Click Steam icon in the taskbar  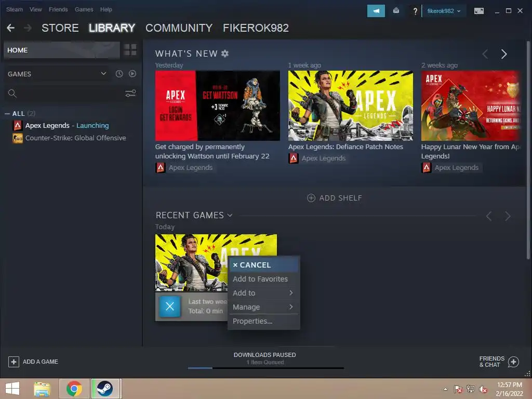click(105, 389)
